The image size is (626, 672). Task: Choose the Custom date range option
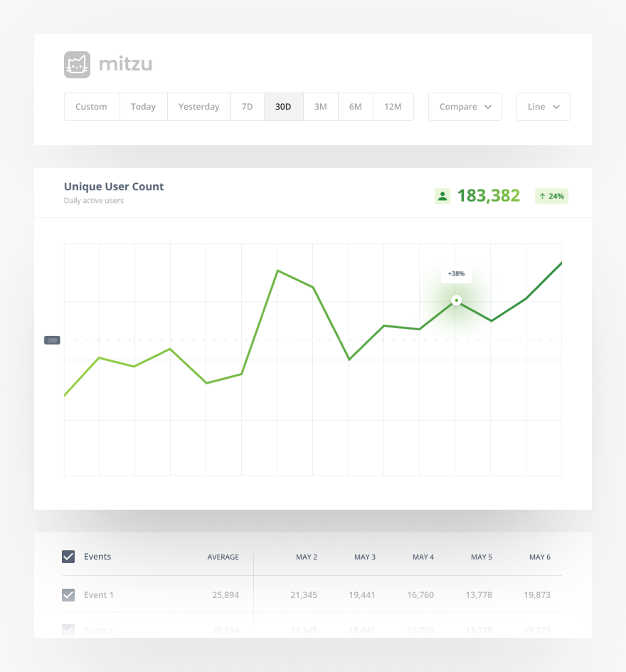91,106
